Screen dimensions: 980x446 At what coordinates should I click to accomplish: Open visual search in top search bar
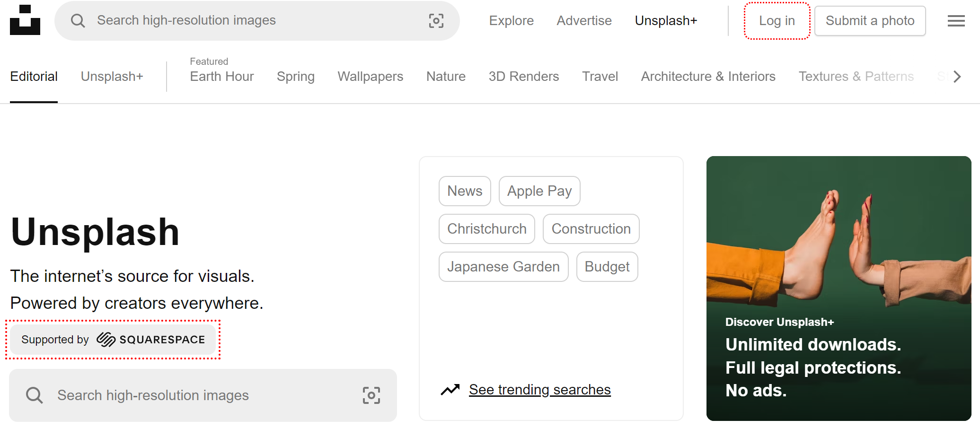click(436, 21)
